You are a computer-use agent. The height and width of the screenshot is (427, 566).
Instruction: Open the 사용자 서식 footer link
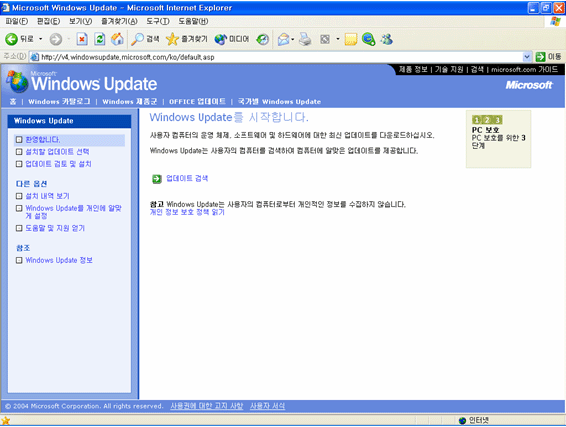point(267,406)
